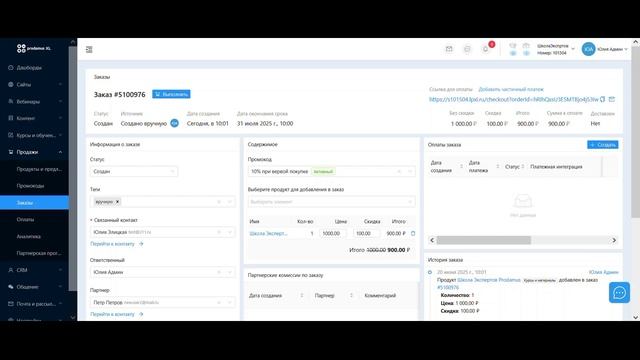Click the arrow icon after first Перейти к контакту

141,244
